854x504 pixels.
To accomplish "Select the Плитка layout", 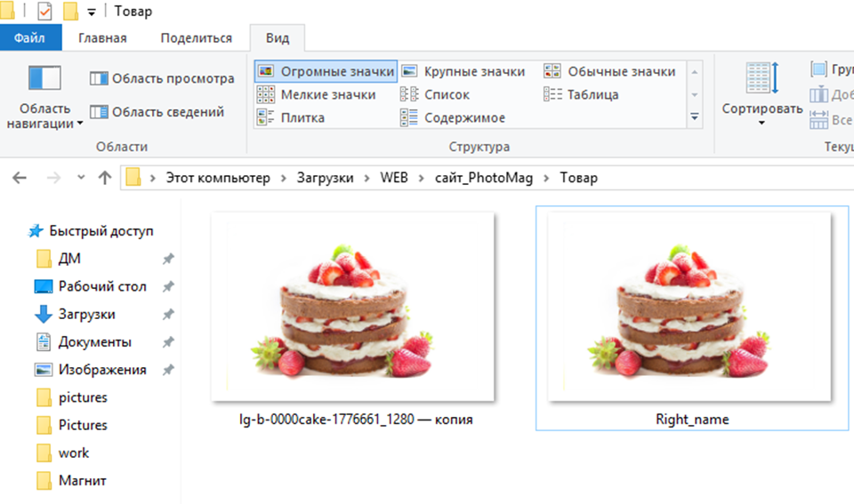I will [x=291, y=117].
